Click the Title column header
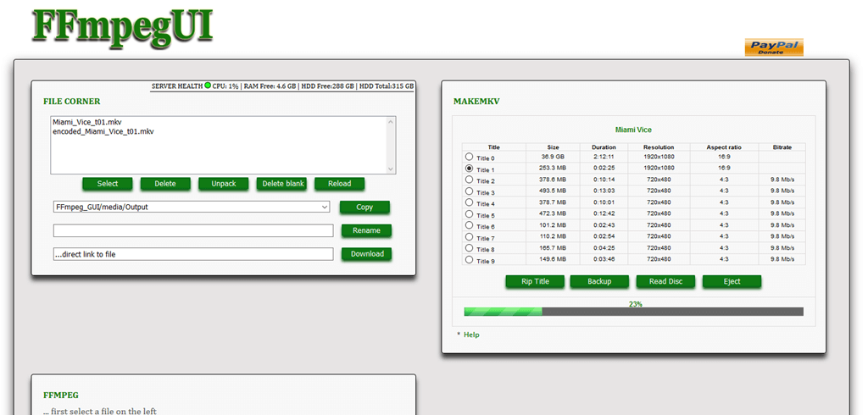868x415 pixels. pos(494,147)
